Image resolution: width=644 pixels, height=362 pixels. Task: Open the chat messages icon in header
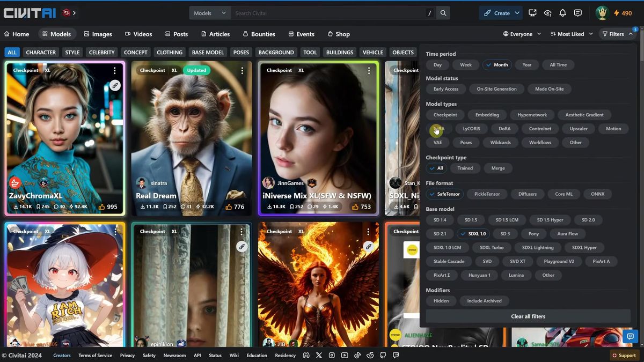click(x=577, y=13)
